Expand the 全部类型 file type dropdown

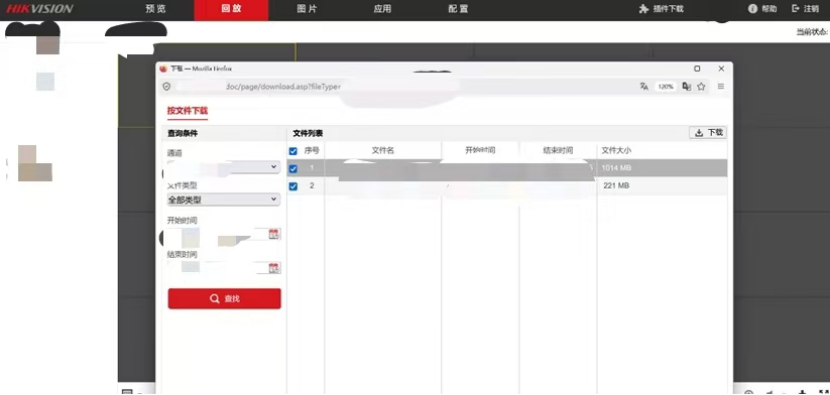(x=224, y=200)
